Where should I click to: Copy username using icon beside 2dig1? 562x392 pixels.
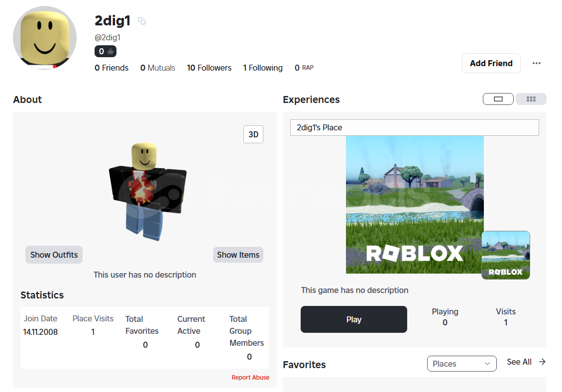point(142,21)
